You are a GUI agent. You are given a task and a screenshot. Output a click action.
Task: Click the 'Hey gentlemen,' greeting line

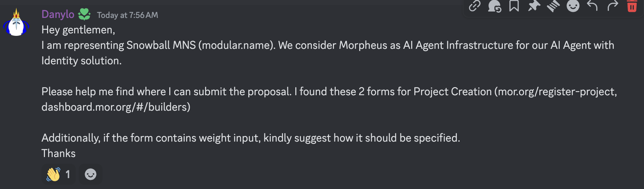(x=78, y=30)
